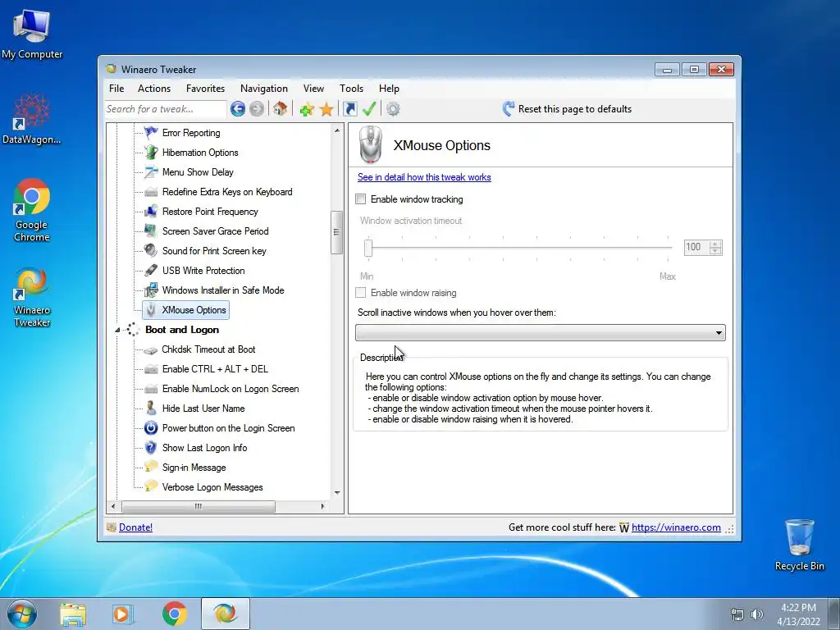Click Reset this page to defaults
This screenshot has height=630, width=840.
pyautogui.click(x=568, y=109)
